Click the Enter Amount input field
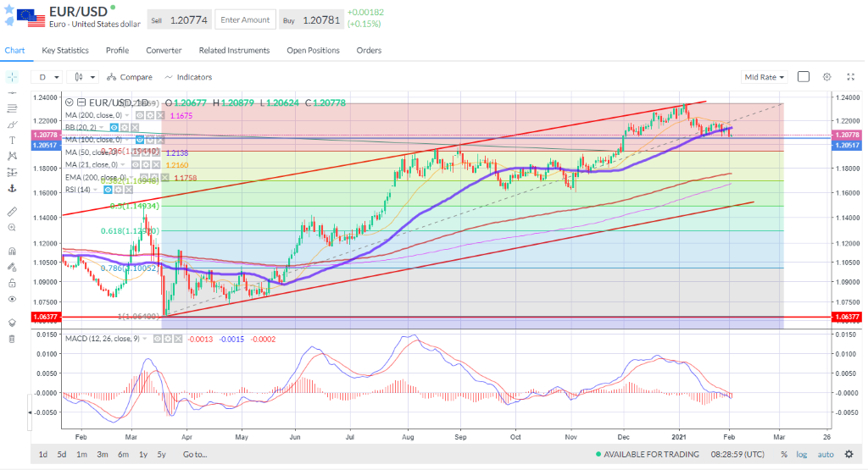 (244, 19)
